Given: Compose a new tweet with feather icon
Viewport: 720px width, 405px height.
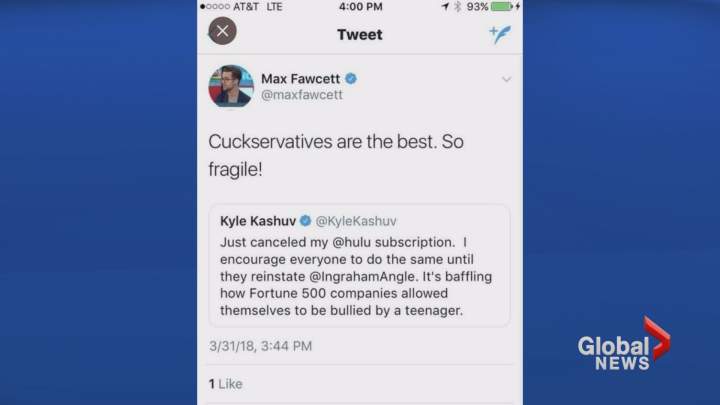Looking at the screenshot, I should 501,34.
